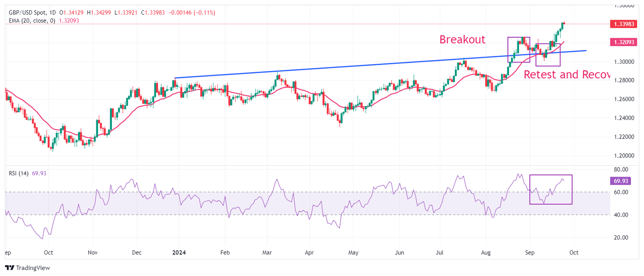Click the pink Breakout text annotation
Image resolution: width=644 pixels, height=276 pixels.
click(462, 40)
